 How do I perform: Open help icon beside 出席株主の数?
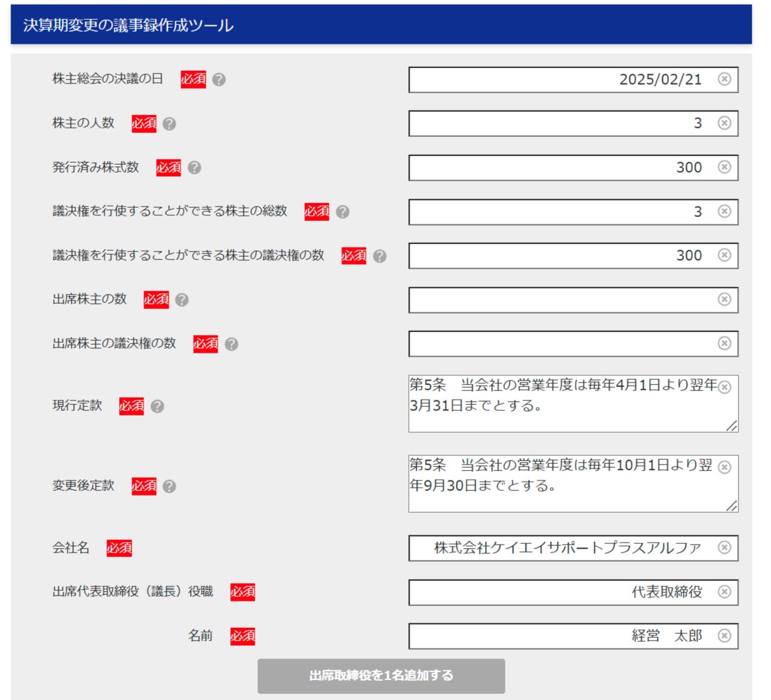coord(182,300)
